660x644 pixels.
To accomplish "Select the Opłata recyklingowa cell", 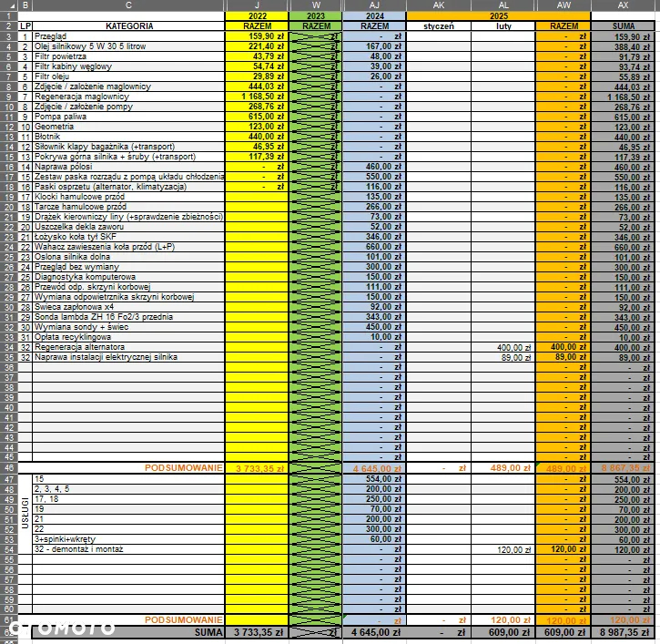I will [x=128, y=337].
